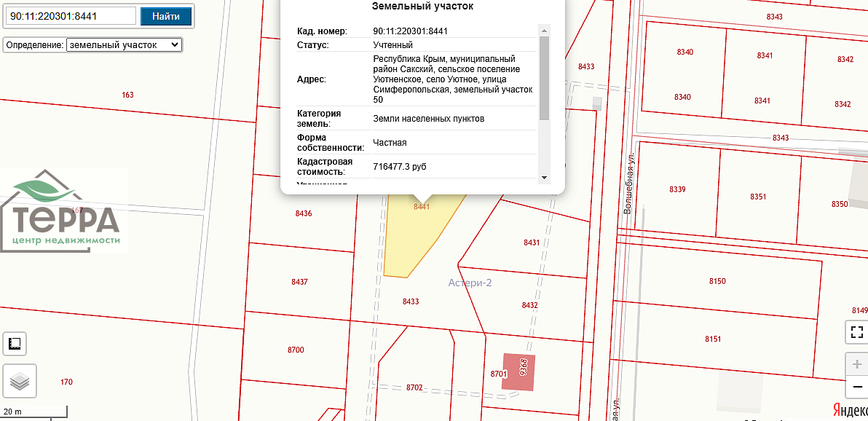This screenshot has width=868, height=421.
Task: Click the cadastral number search field
Action: click(x=71, y=16)
